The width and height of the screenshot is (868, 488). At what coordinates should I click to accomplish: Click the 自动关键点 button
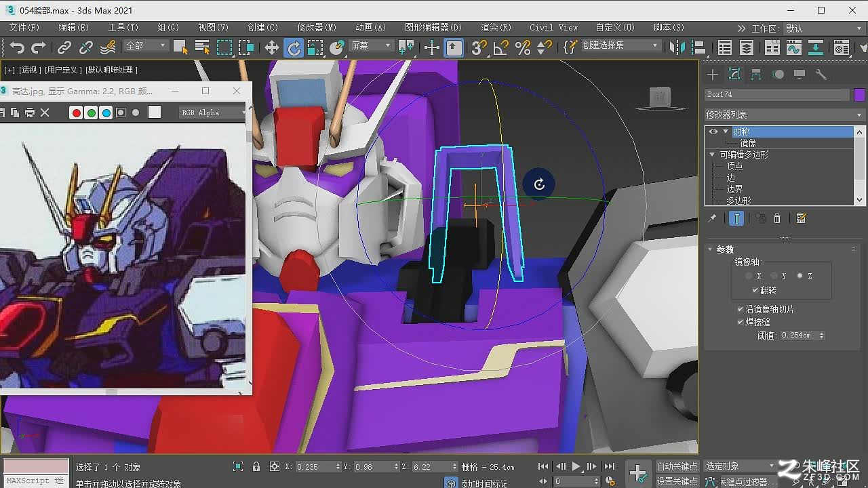click(677, 466)
